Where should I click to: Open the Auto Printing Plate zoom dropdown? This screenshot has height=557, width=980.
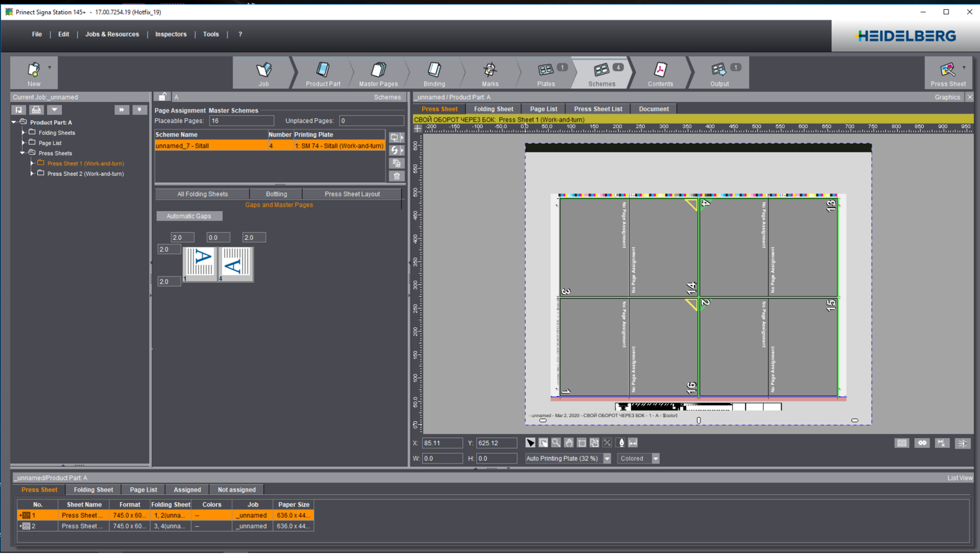607,458
